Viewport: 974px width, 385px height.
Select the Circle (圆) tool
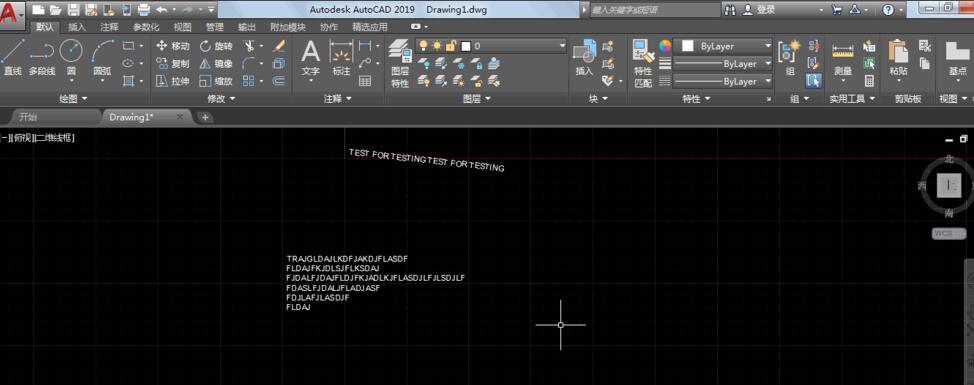[x=71, y=58]
